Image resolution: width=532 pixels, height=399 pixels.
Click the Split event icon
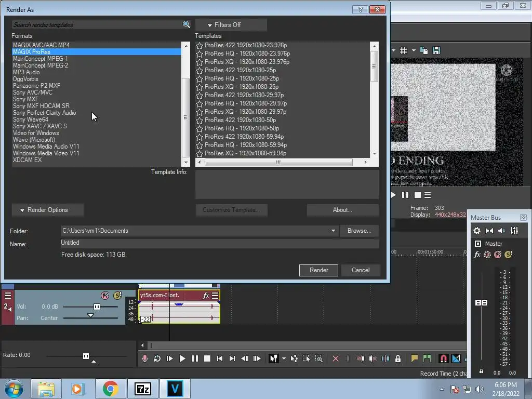tap(385, 358)
